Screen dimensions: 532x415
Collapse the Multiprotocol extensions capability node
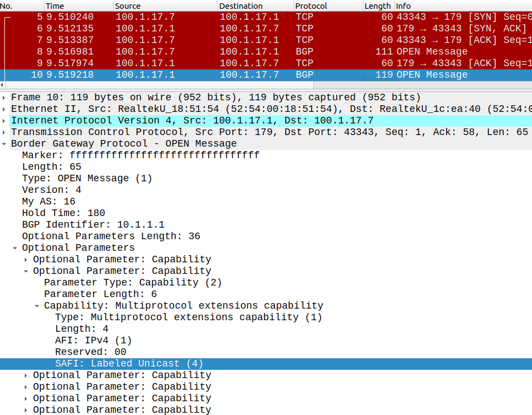coord(37,306)
